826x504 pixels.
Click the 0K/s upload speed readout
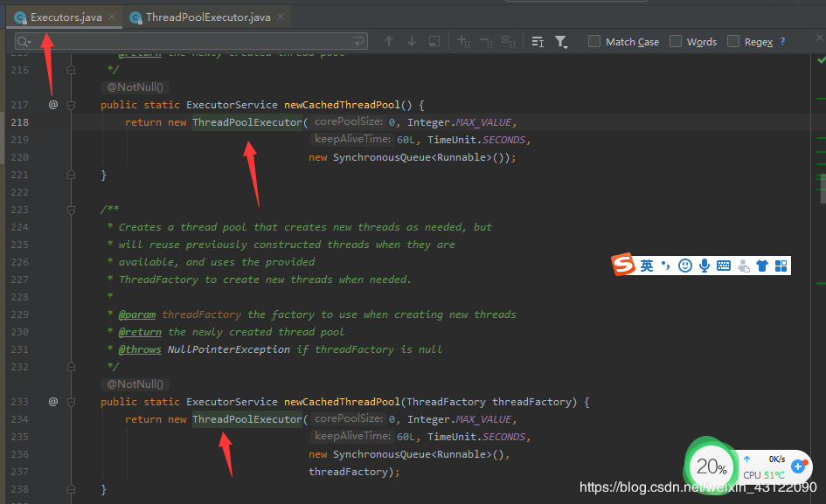tap(776, 459)
